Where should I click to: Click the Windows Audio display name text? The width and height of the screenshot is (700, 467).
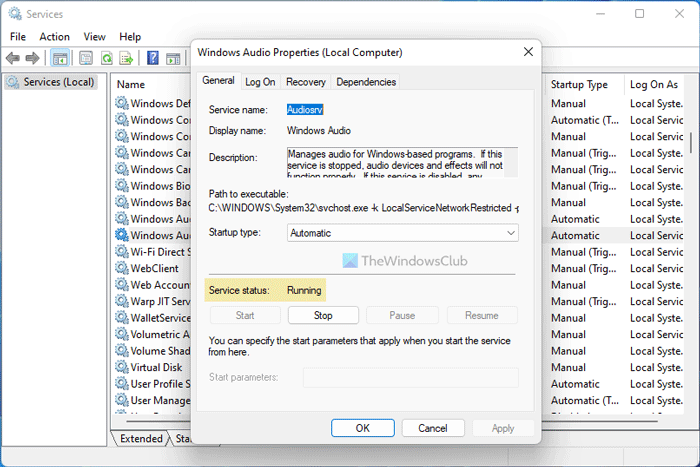coord(319,130)
